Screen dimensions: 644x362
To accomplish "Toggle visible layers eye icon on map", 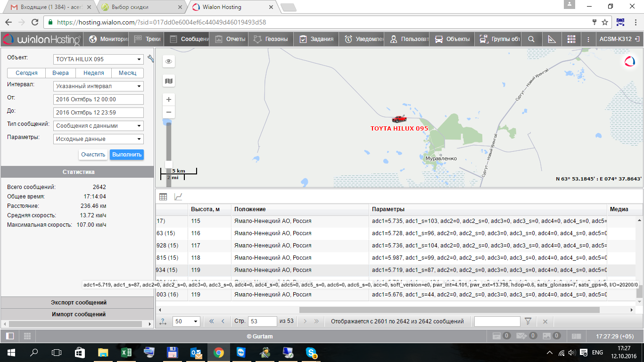I will (168, 62).
